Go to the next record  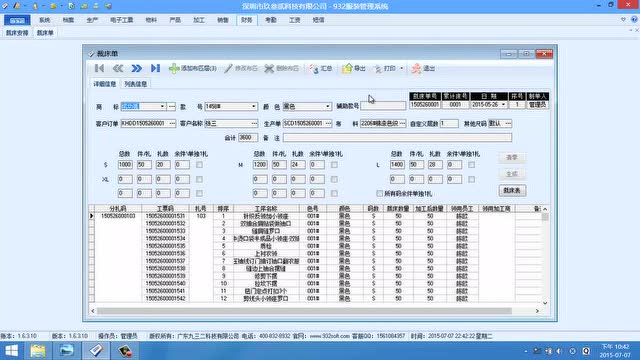click(x=137, y=68)
